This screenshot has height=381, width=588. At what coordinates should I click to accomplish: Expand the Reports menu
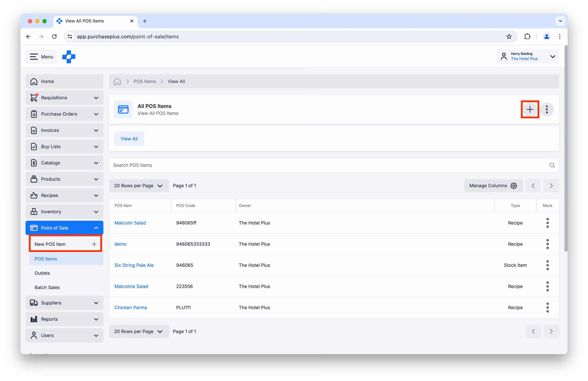(x=64, y=319)
